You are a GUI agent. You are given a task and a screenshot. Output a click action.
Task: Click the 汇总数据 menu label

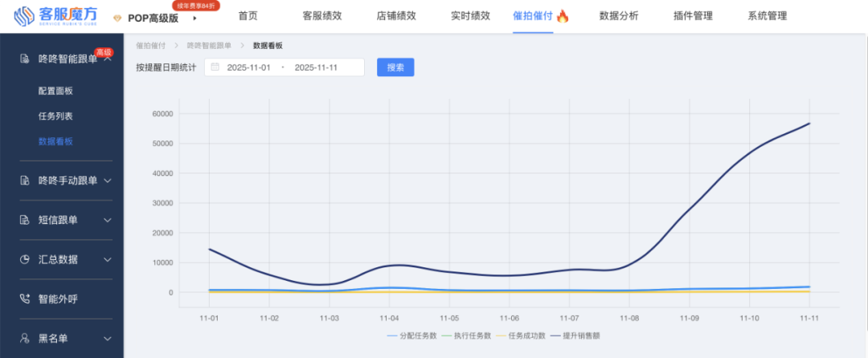58,259
